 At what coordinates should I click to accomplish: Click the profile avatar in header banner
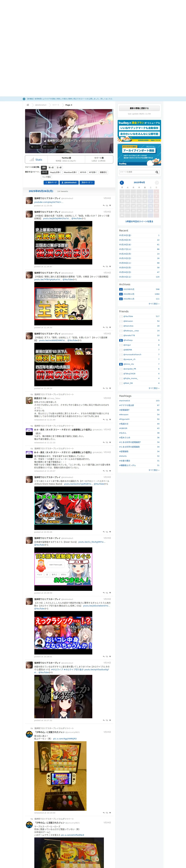coord(35,138)
